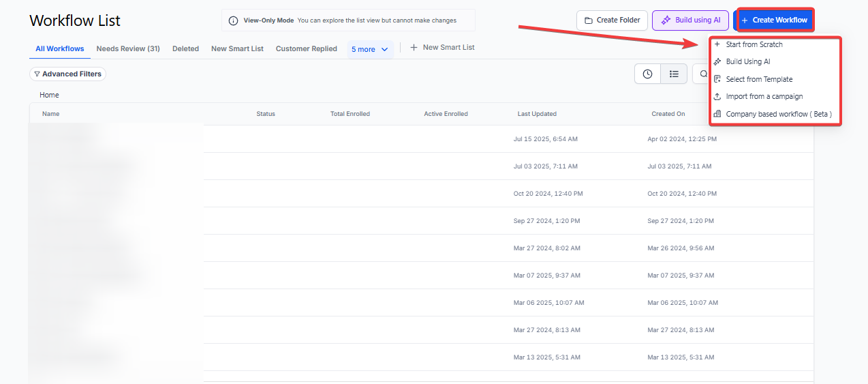Open Advanced Filters panel
The height and width of the screenshot is (384, 868).
tap(67, 74)
